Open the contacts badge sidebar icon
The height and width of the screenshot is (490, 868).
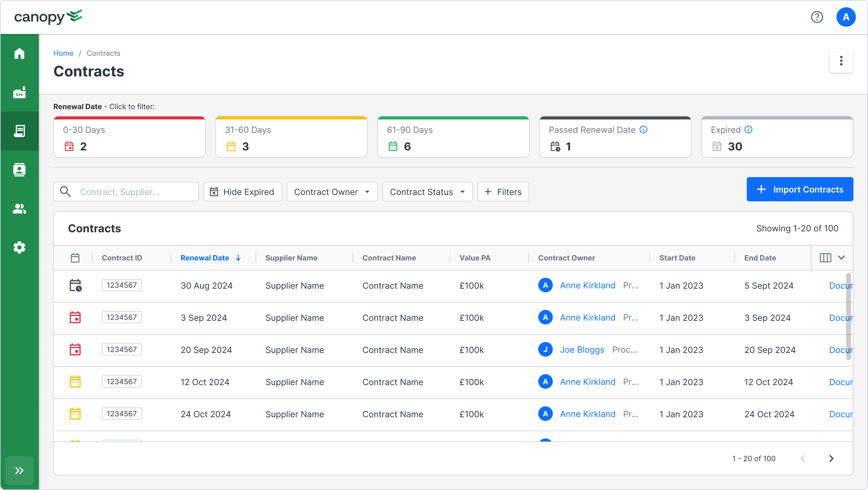click(x=19, y=169)
